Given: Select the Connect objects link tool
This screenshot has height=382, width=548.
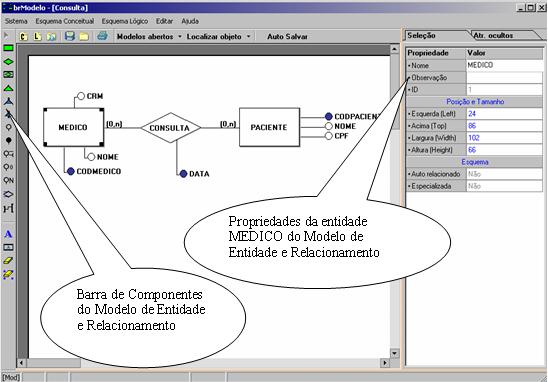Looking at the screenshot, I should point(8,208).
